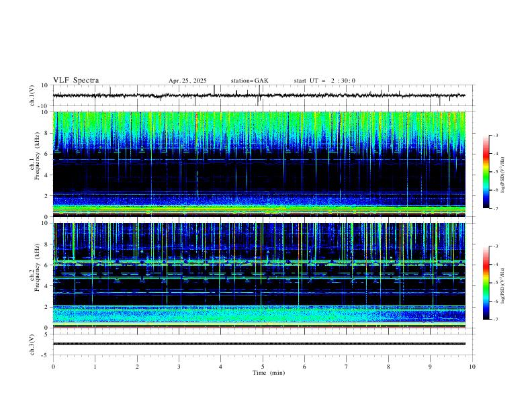Select the date text "Apr. 25, 2025"

[187, 81]
